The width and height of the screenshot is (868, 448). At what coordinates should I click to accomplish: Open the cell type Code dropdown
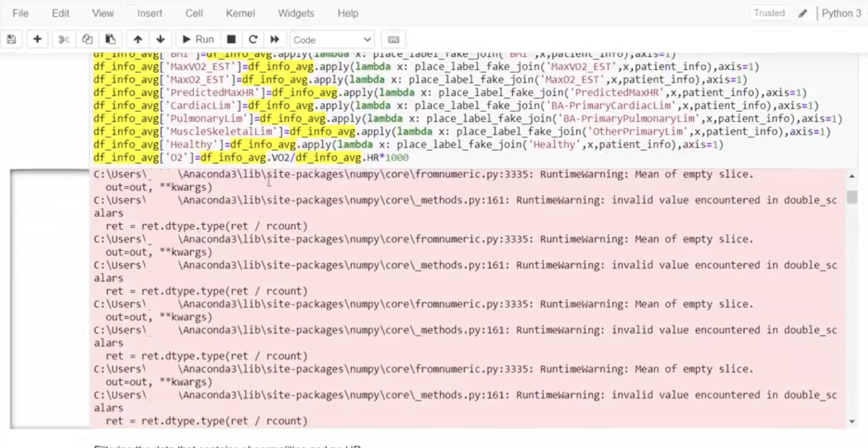(332, 40)
